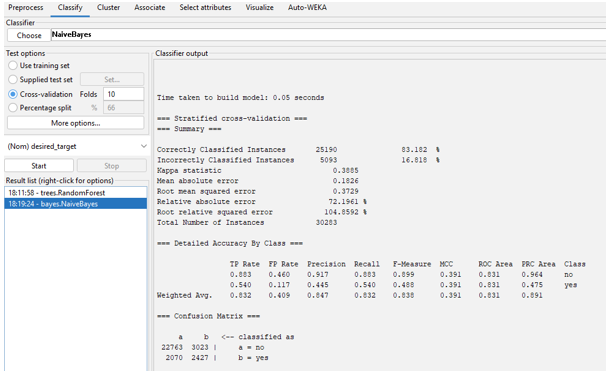Viewport: 610px width, 376px height.
Task: Open the Associate tab
Action: coord(149,7)
